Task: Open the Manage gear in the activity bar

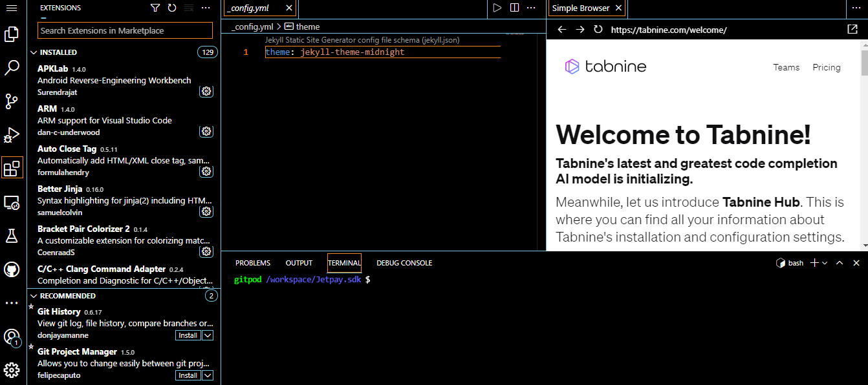Action: (12, 370)
